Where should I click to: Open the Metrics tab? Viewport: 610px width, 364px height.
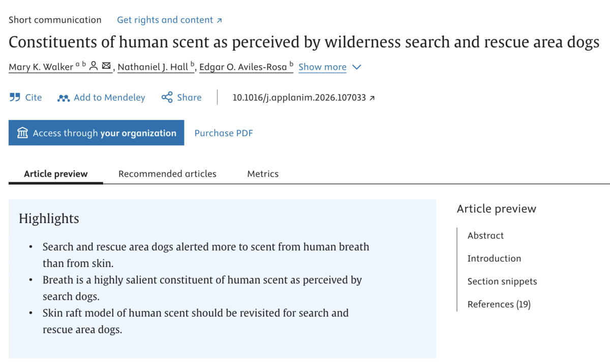[263, 174]
